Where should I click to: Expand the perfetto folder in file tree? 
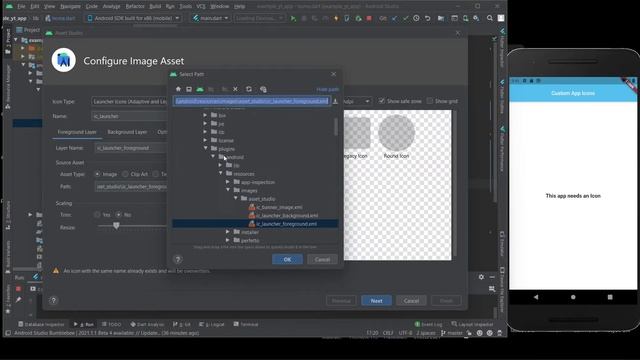(228, 240)
